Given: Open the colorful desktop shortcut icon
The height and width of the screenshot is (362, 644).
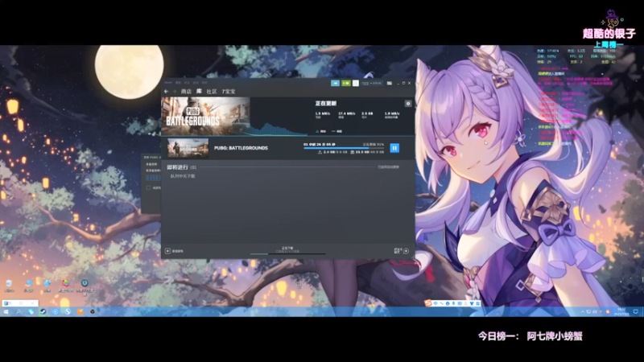Looking at the screenshot, I should [66, 285].
